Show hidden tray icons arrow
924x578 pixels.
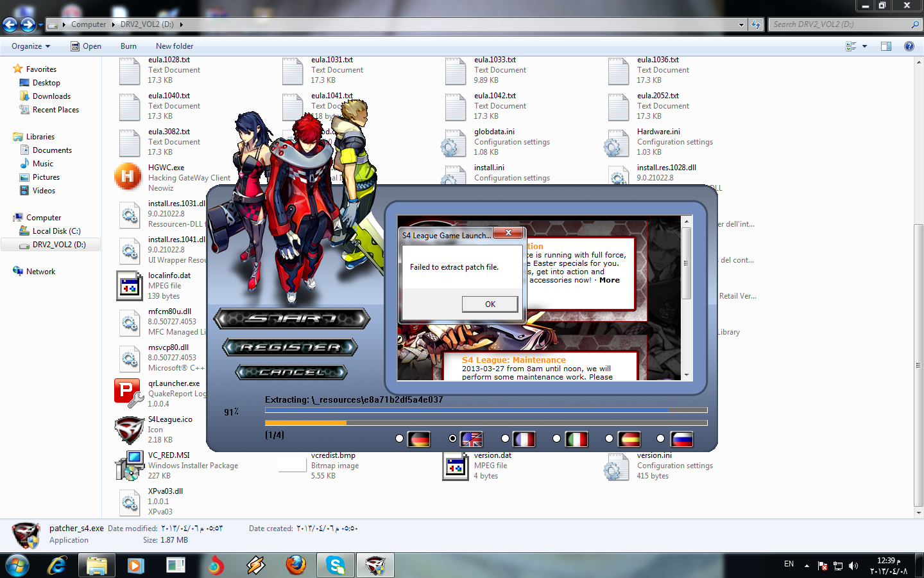coord(807,566)
